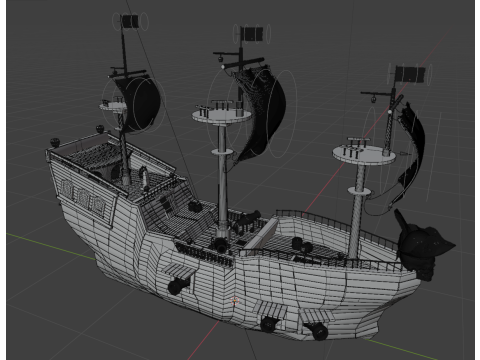Select the middle window on the stern cabin
This screenshot has width=480, height=360.
click(x=83, y=197)
